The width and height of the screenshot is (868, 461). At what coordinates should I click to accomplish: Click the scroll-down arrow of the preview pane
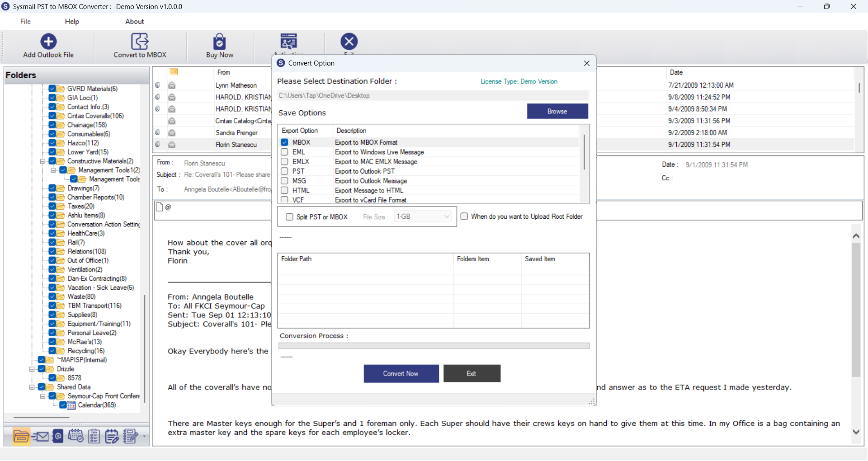tap(856, 432)
